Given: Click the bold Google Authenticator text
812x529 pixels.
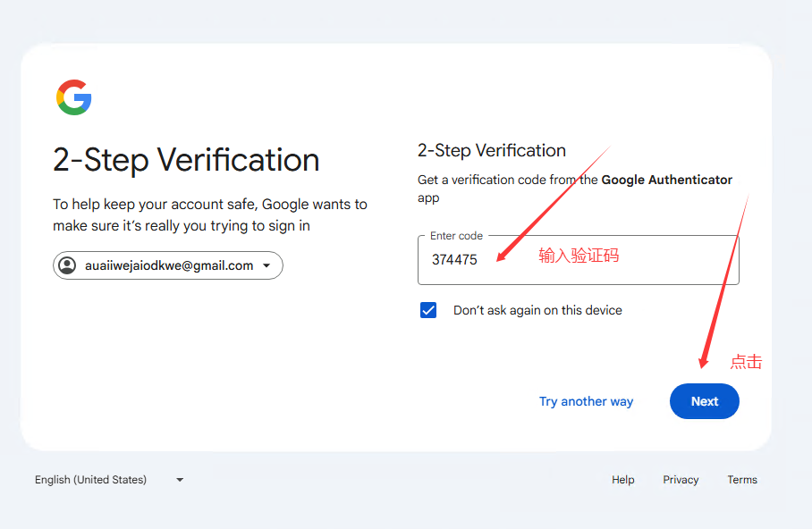Looking at the screenshot, I should click(666, 180).
